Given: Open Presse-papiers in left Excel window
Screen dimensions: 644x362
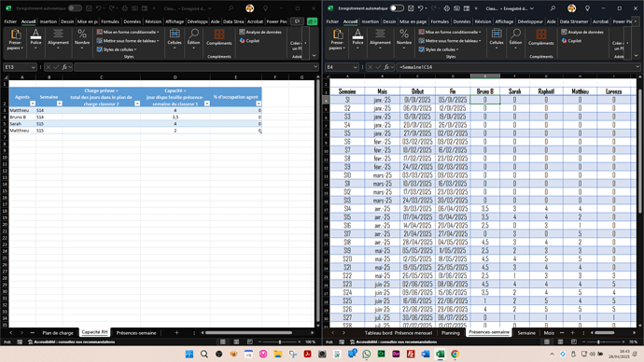Looking at the screenshot, I should coord(15,40).
